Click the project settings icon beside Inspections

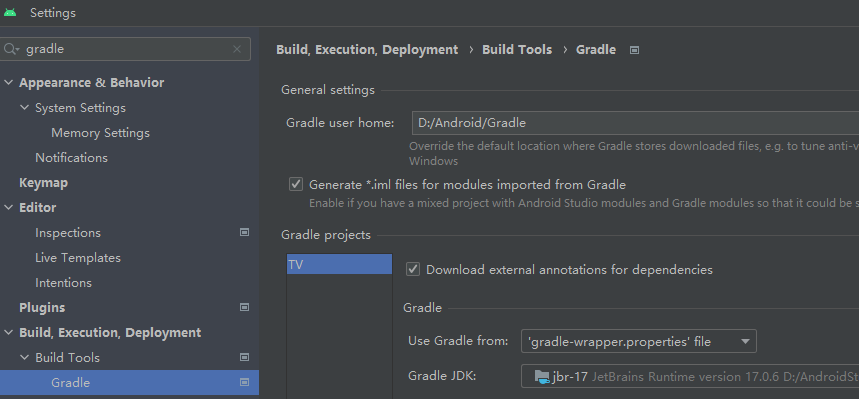point(244,232)
